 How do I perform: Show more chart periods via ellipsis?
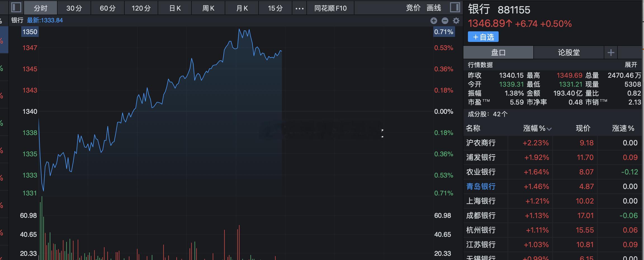[299, 8]
